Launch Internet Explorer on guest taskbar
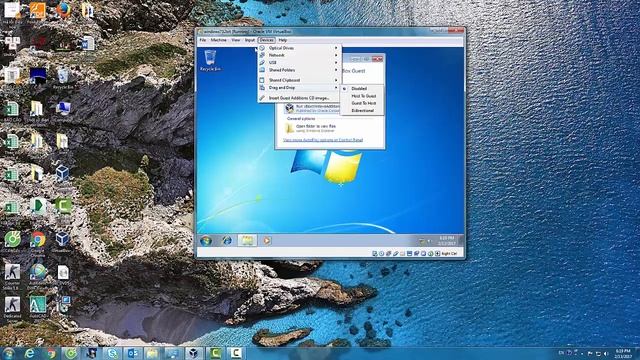This screenshot has height=360, width=640. click(227, 240)
